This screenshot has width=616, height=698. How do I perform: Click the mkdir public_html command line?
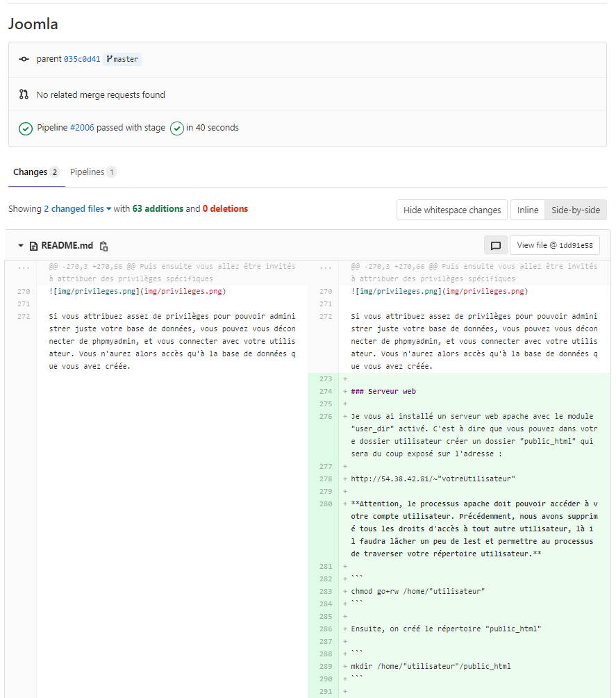431,666
